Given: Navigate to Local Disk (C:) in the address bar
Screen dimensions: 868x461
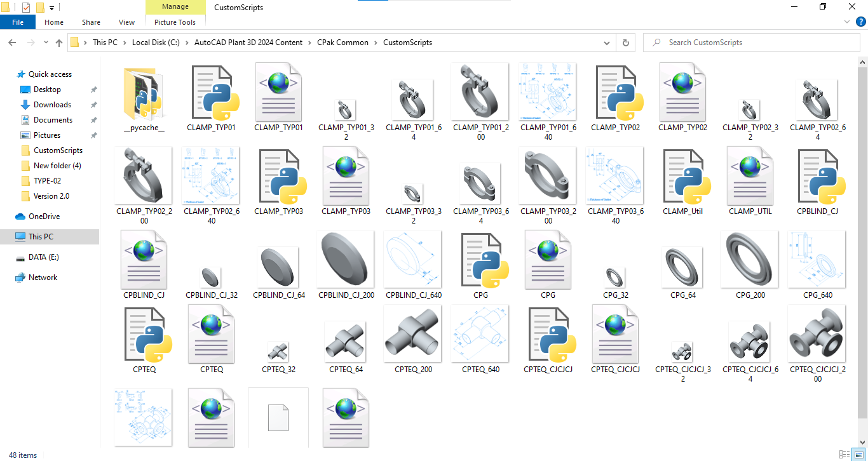Looking at the screenshot, I should coord(156,43).
